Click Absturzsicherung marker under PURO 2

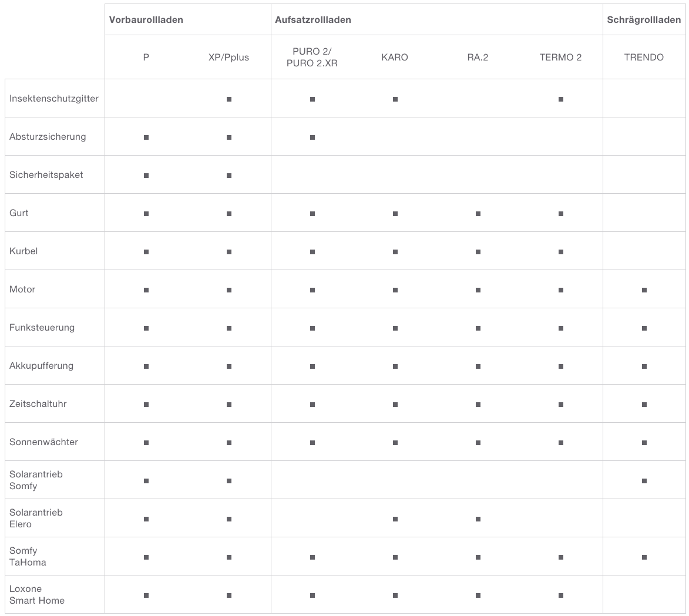pyautogui.click(x=312, y=137)
